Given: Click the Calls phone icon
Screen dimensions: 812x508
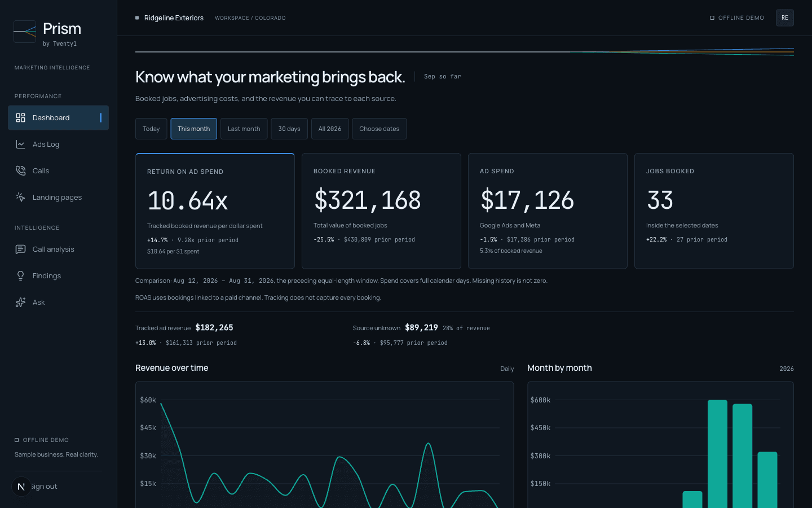Looking at the screenshot, I should pyautogui.click(x=20, y=170).
